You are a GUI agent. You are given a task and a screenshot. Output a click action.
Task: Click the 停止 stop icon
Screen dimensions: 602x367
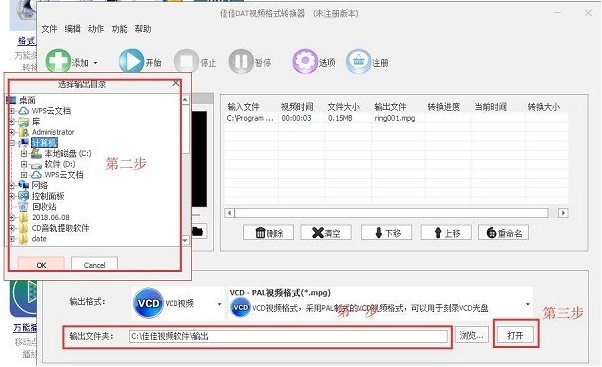pyautogui.click(x=186, y=61)
